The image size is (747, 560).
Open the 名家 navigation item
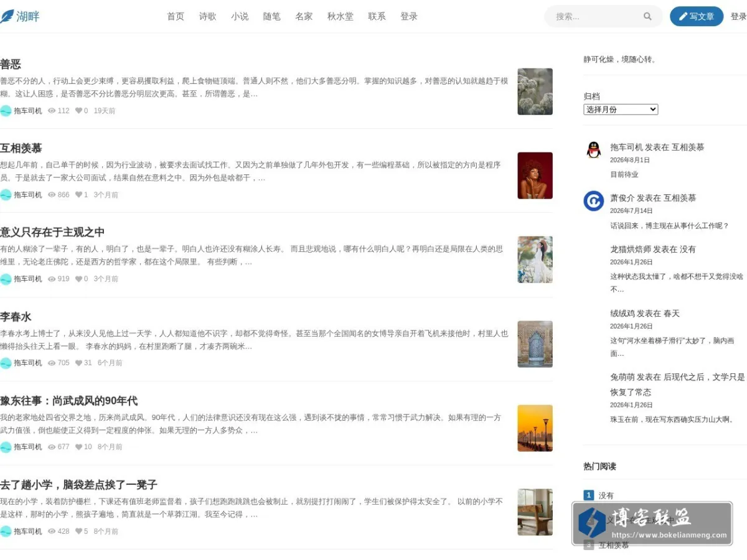coord(304,17)
